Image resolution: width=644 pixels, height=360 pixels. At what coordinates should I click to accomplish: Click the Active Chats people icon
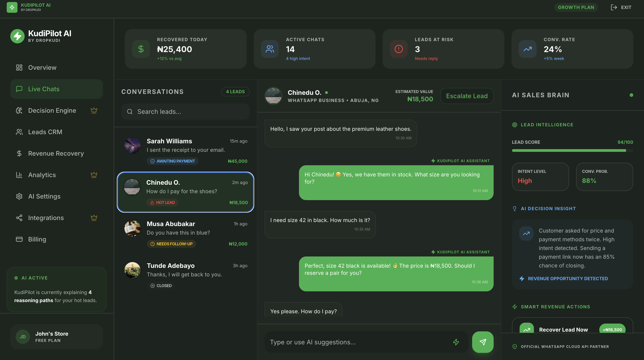(270, 49)
